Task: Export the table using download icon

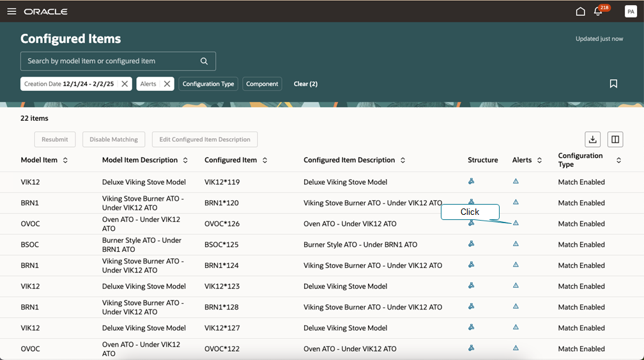Action: coord(593,139)
